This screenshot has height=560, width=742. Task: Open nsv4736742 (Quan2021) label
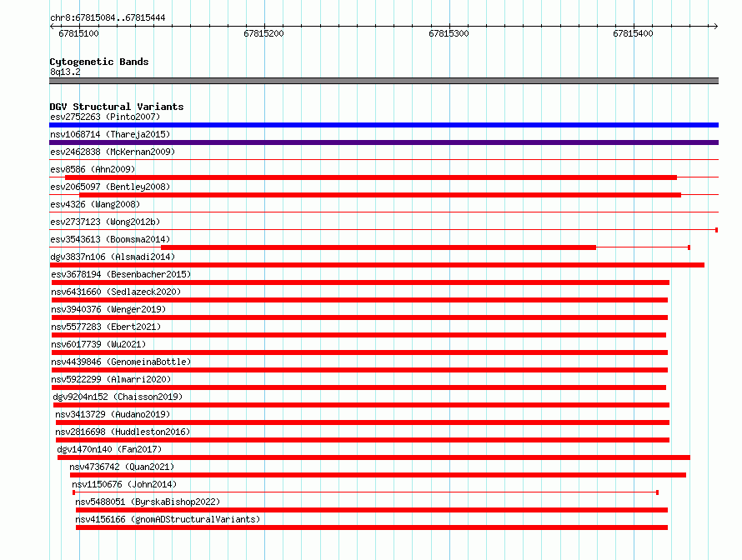(x=122, y=467)
